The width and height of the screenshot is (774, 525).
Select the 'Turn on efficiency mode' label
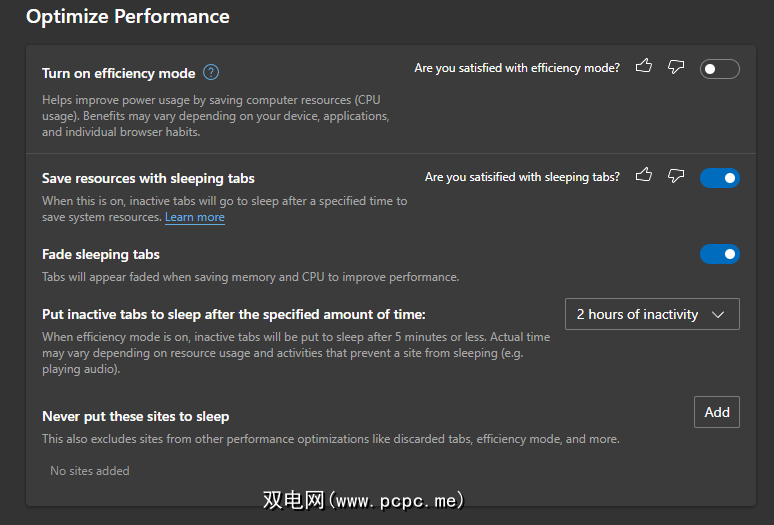(118, 73)
